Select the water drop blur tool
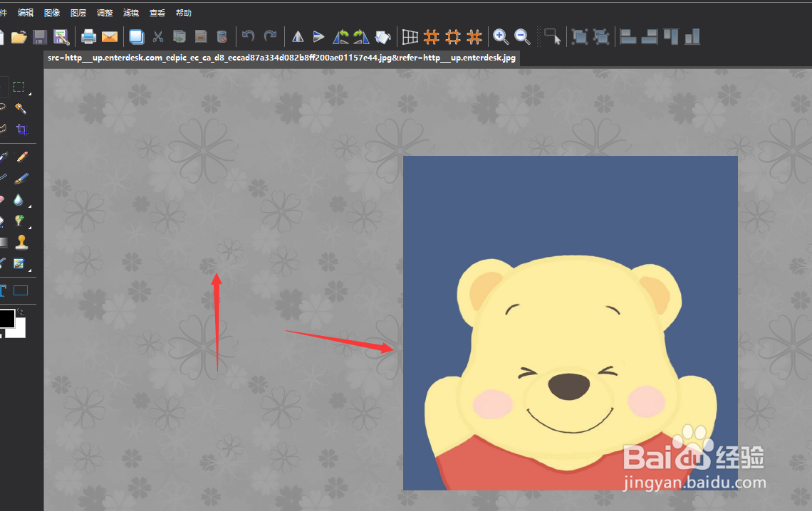The height and width of the screenshot is (511, 812). pyautogui.click(x=19, y=200)
